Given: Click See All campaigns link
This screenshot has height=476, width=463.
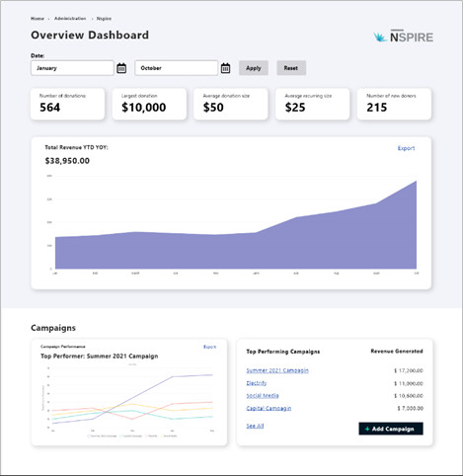Looking at the screenshot, I should pyautogui.click(x=255, y=426).
